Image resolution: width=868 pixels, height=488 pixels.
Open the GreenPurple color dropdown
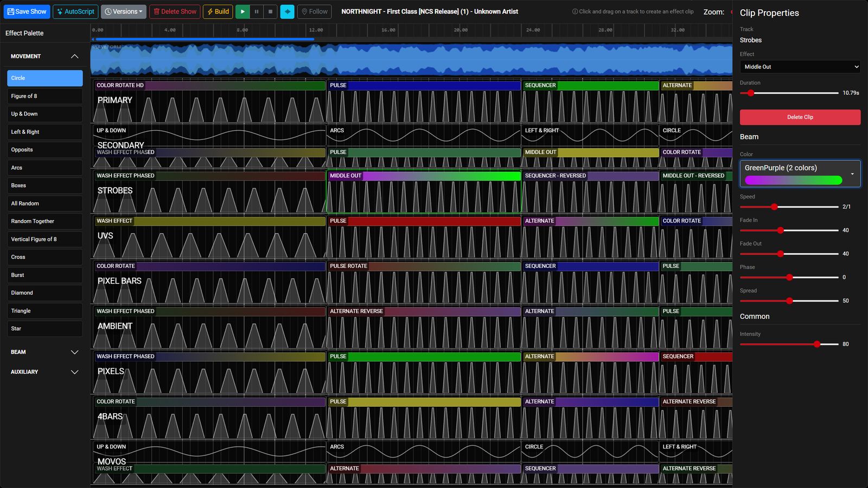tap(800, 174)
